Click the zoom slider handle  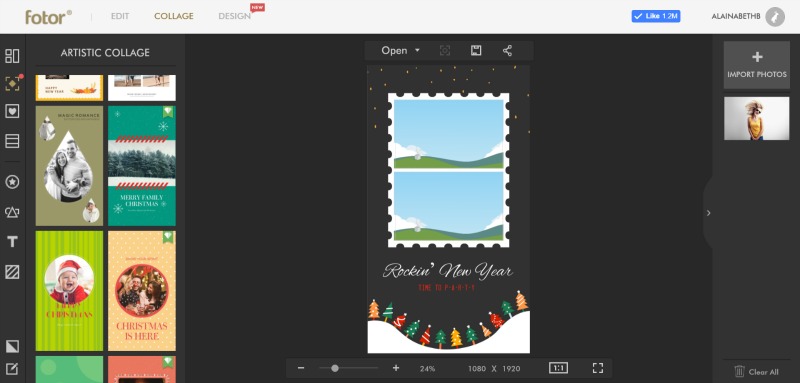coord(335,368)
